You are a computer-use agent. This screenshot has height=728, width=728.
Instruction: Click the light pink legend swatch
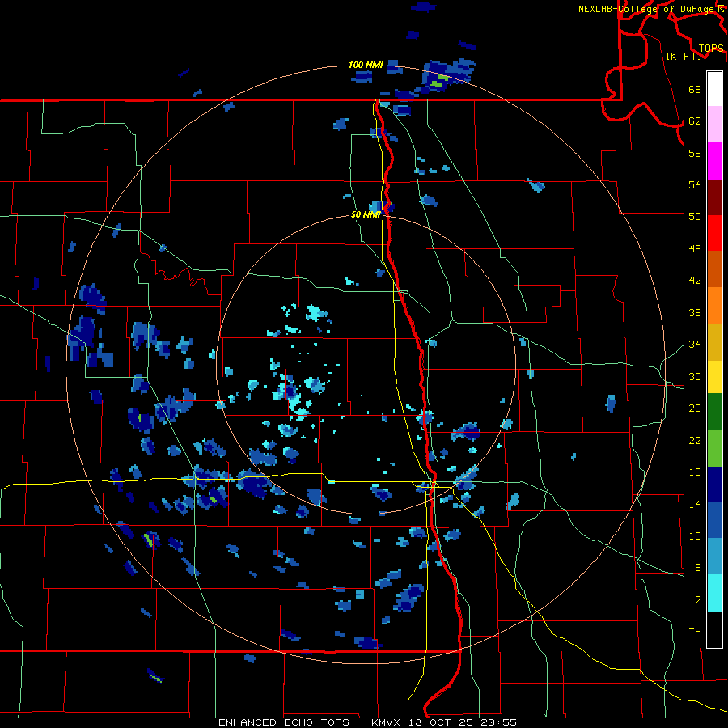714,125
